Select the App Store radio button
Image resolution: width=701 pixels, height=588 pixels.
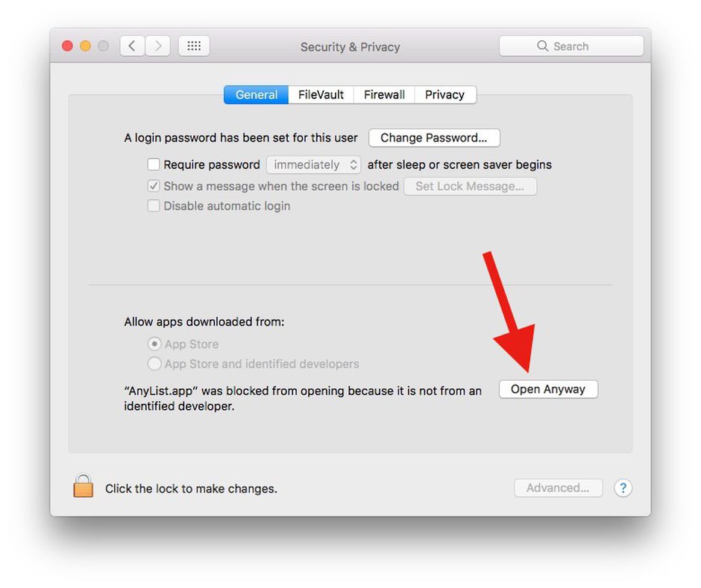(154, 344)
